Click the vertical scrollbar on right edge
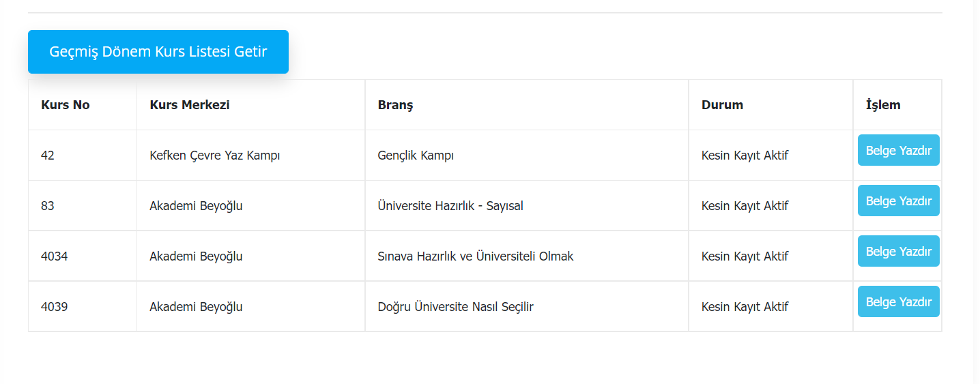 (977, 191)
